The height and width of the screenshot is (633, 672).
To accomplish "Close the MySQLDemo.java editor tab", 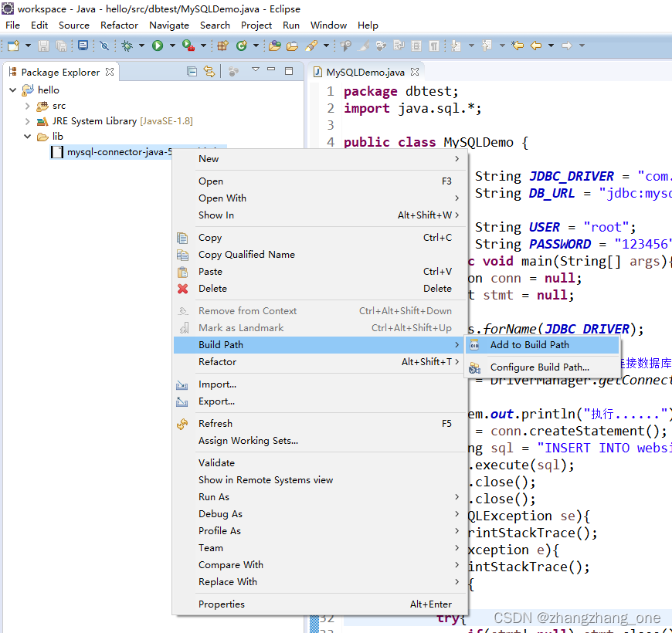I will [x=414, y=72].
